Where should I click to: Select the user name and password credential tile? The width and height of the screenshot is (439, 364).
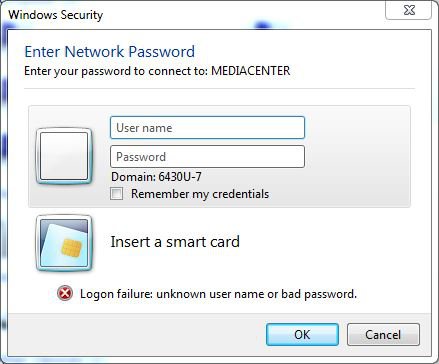click(219, 156)
